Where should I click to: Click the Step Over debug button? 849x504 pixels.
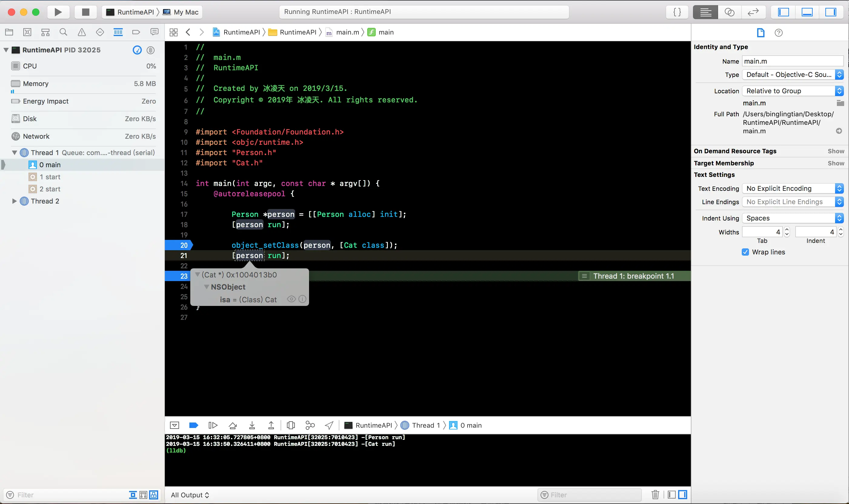pyautogui.click(x=233, y=425)
